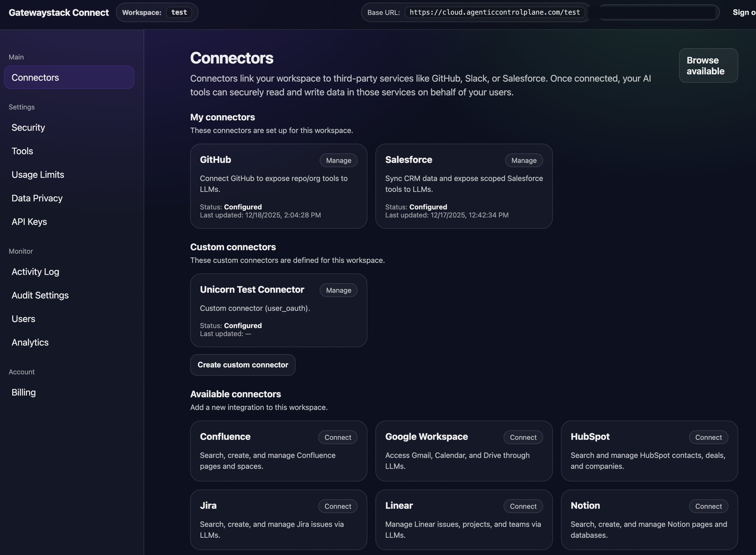Connect the HubSpot integration
The height and width of the screenshot is (555, 756).
coord(708,437)
